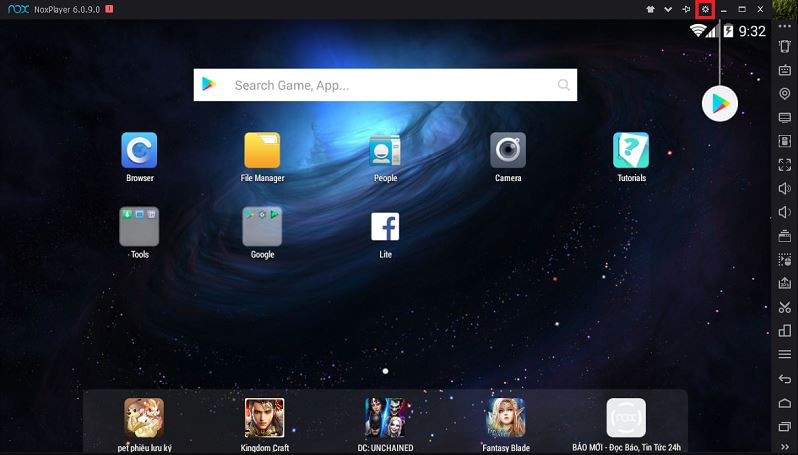Open the Tutorials app
This screenshot has height=455, width=798.
(x=631, y=151)
